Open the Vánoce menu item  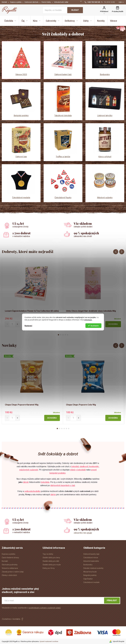tap(113, 21)
